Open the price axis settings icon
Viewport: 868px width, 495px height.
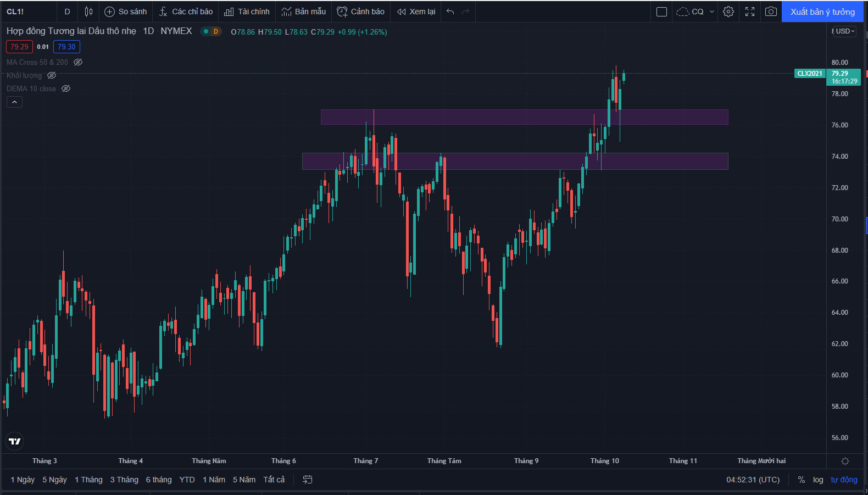pos(845,461)
